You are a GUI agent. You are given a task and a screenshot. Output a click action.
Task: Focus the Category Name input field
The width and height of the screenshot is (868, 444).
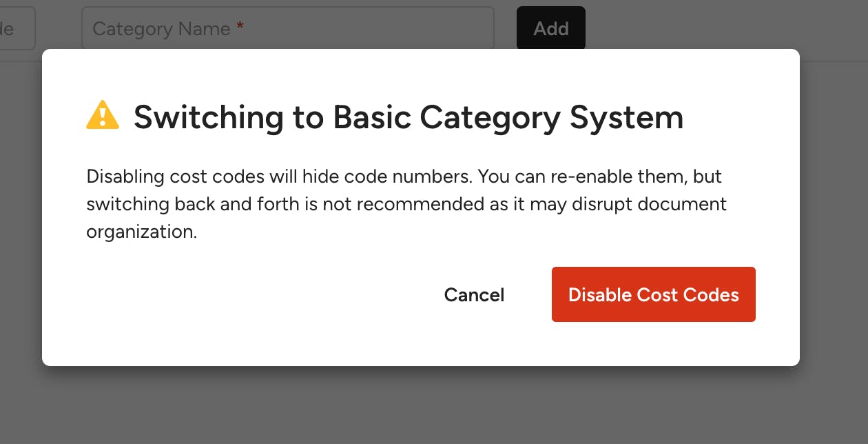tap(344, 28)
